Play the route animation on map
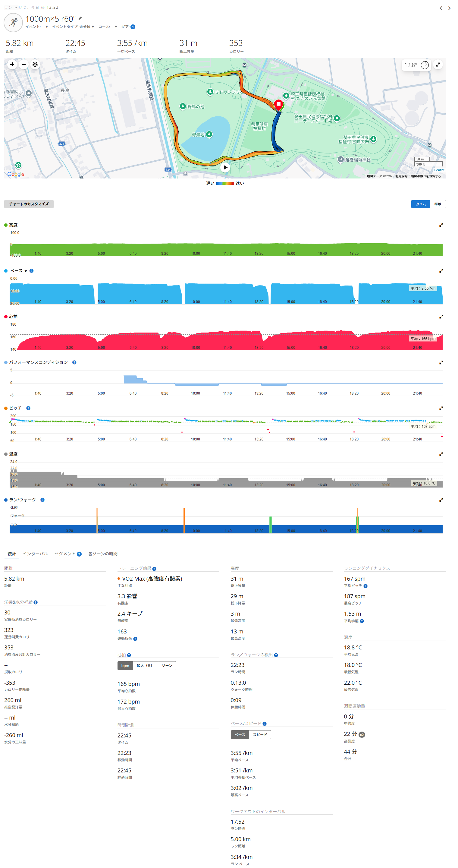Viewport: 458px width, 868px height. click(x=225, y=167)
